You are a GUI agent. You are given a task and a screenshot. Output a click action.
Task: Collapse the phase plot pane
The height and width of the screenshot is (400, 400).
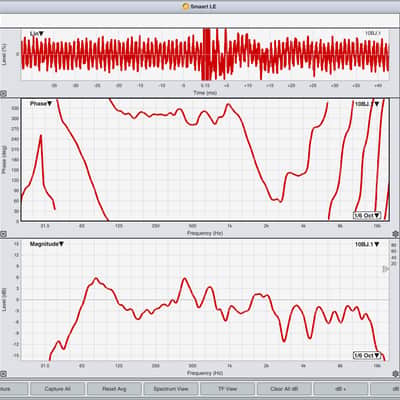click(x=3, y=234)
